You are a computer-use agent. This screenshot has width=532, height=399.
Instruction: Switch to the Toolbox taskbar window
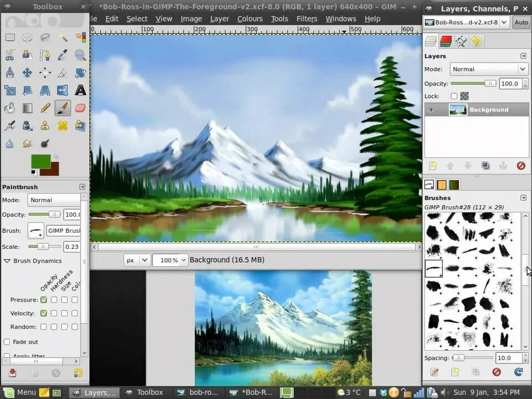(x=145, y=392)
